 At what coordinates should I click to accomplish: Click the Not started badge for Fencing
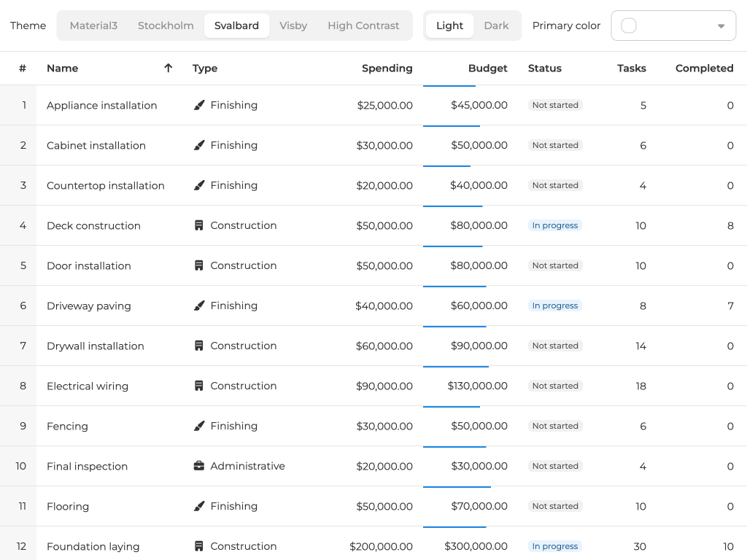click(554, 426)
